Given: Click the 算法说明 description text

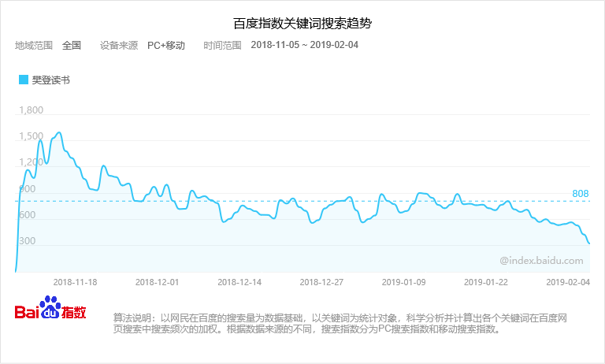Looking at the screenshot, I should (x=340, y=324).
